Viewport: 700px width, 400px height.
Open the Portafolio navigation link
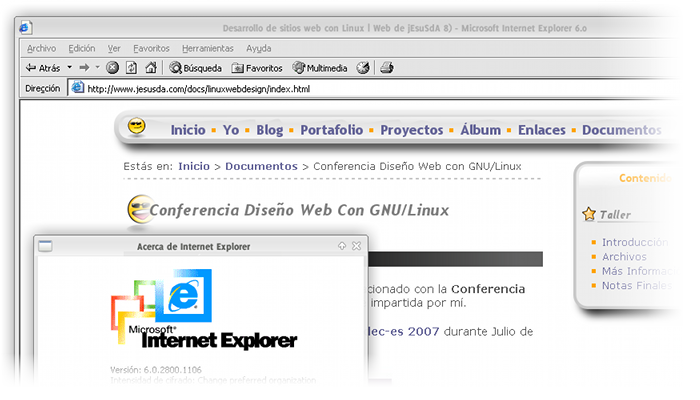[x=332, y=130]
